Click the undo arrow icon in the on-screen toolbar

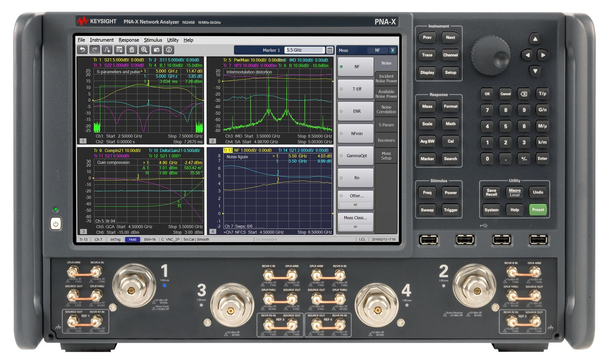point(82,50)
